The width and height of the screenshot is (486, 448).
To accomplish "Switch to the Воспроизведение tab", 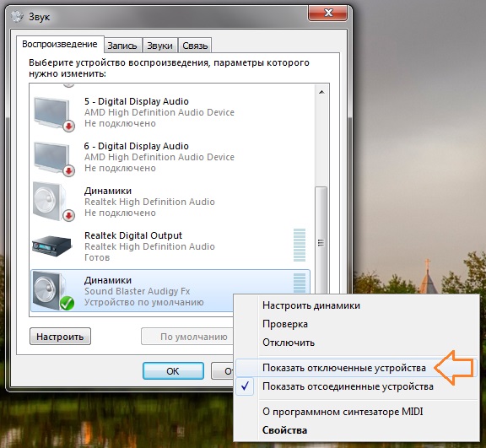I will click(60, 45).
